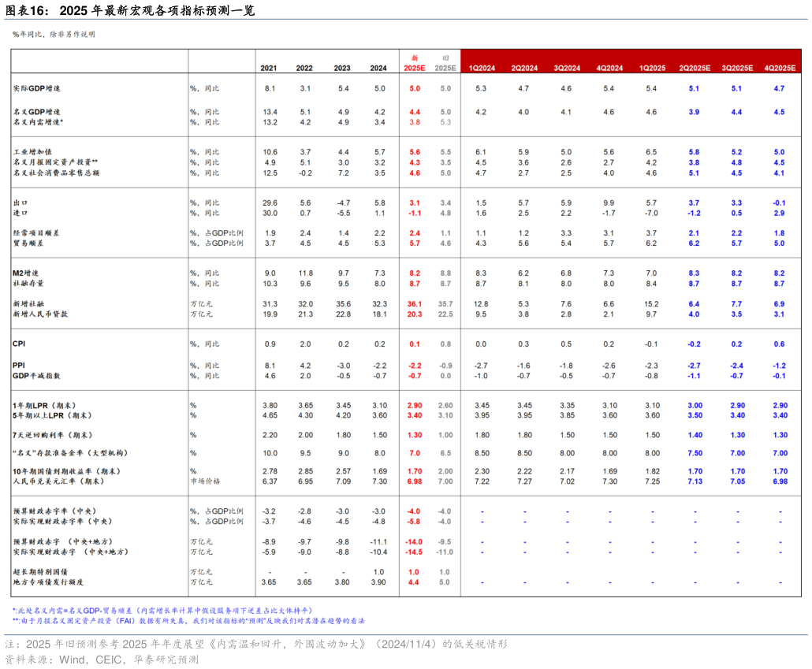Click the 2021 column header
812x669 pixels.
point(269,69)
